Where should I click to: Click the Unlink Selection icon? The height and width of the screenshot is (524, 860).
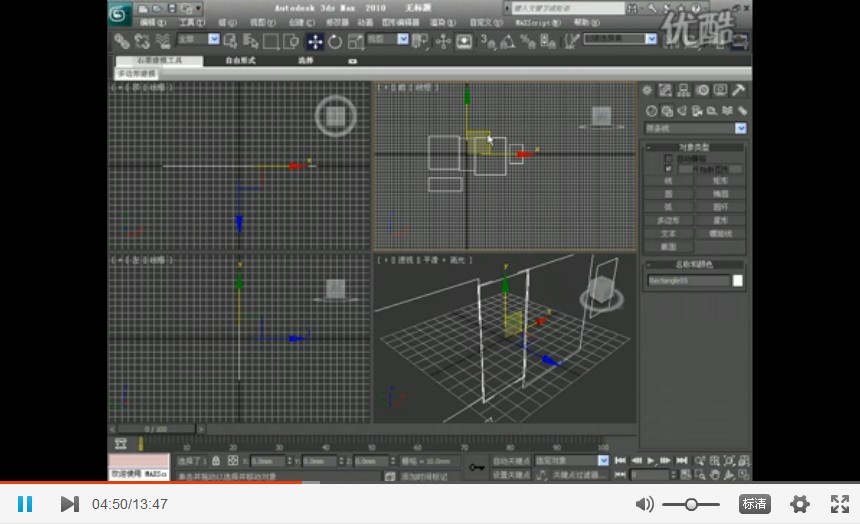pos(142,41)
